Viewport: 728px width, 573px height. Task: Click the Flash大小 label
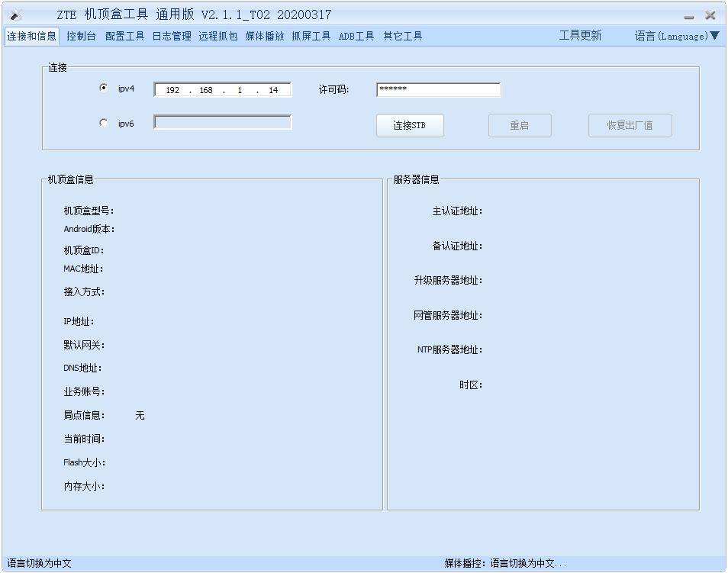[85, 462]
